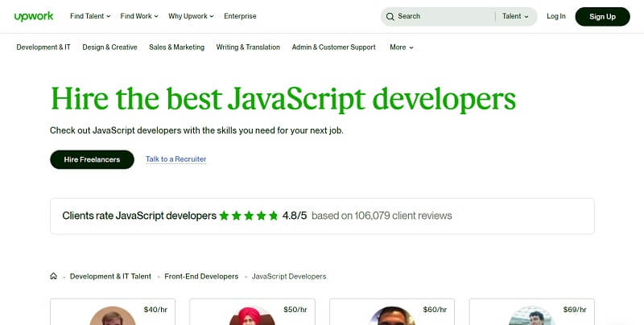Click the 4.8/5 rating text
This screenshot has height=325, width=644.
point(295,216)
